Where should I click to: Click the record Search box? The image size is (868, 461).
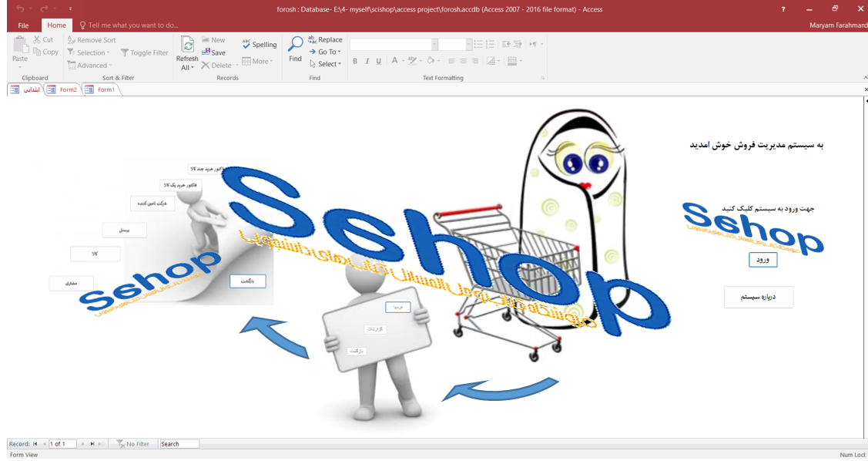179,443
